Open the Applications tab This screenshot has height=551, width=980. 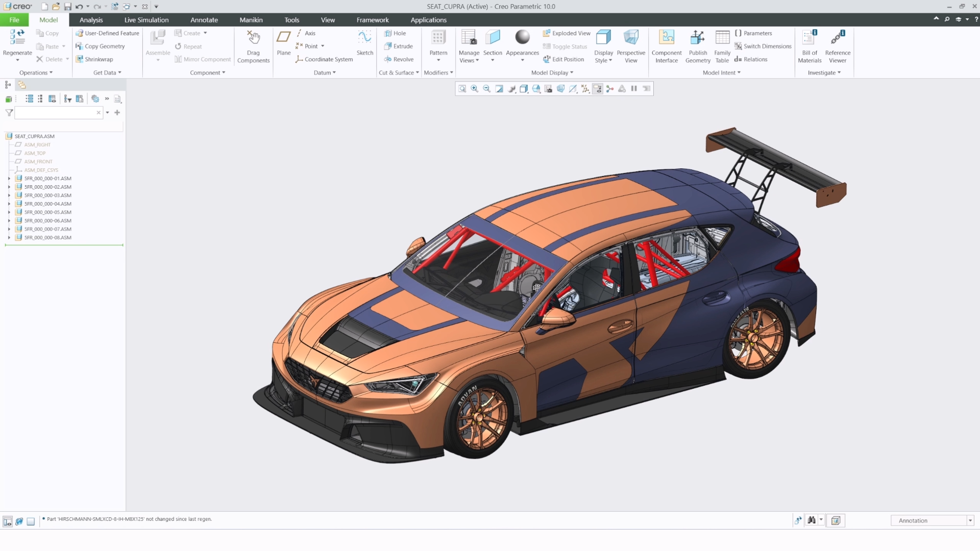tap(429, 20)
